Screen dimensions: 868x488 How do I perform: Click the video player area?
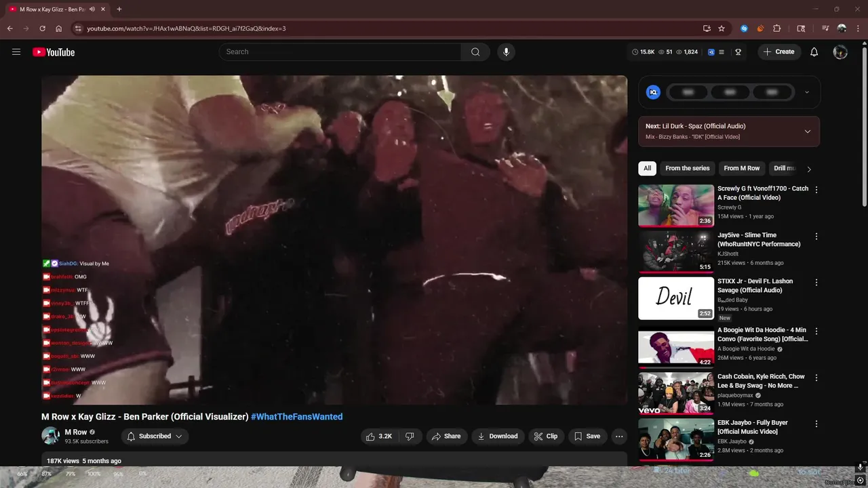click(x=334, y=240)
